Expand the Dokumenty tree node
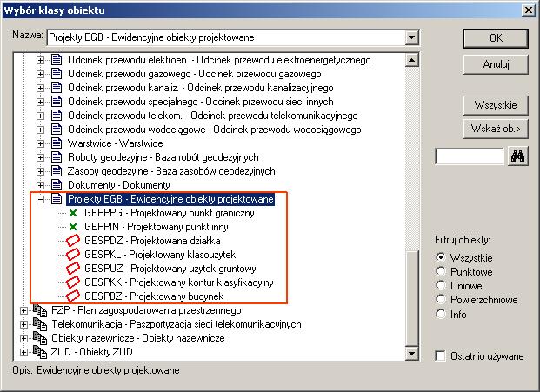The height and width of the screenshot is (392, 540). click(40, 185)
